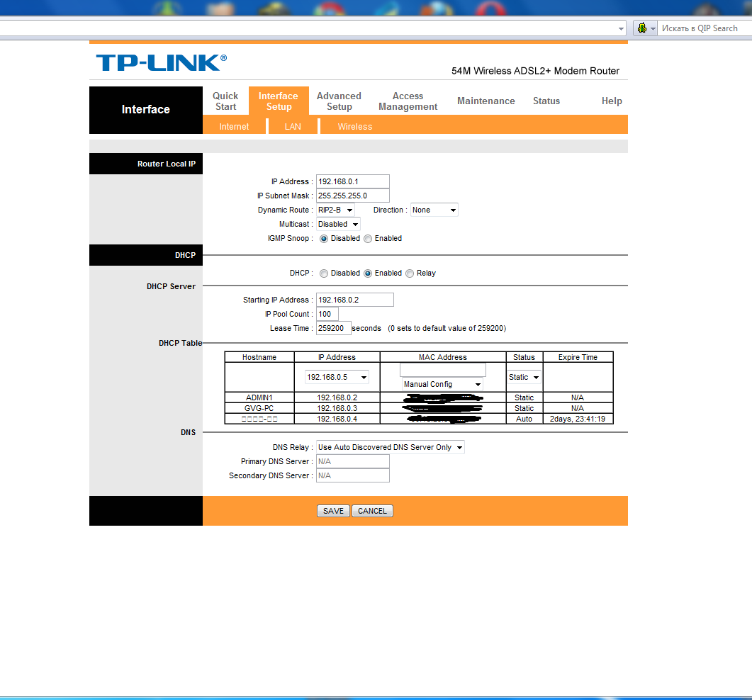Open the DHCP table IP address dropdown

pos(337,377)
